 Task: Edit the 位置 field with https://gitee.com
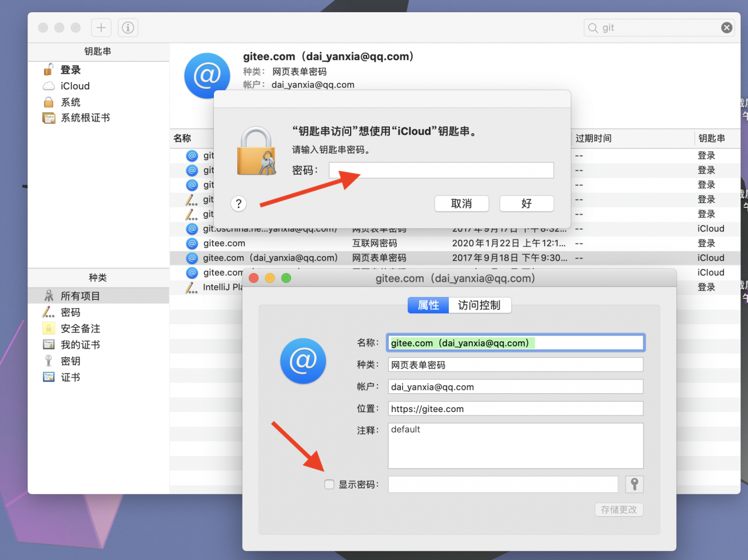[515, 409]
